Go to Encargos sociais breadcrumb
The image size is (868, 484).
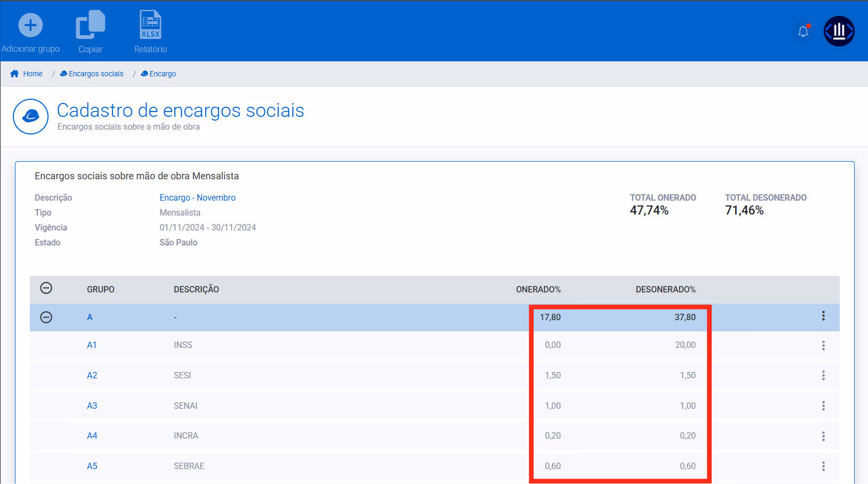[x=96, y=74]
